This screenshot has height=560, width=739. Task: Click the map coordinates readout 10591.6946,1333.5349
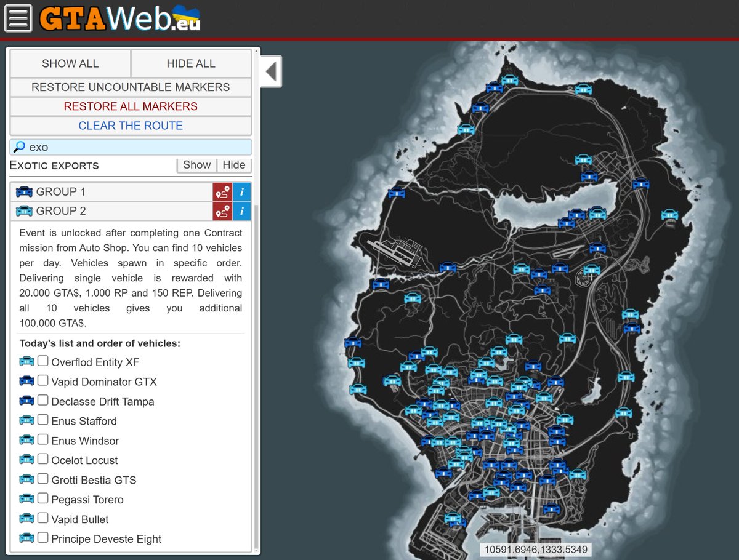tap(536, 550)
